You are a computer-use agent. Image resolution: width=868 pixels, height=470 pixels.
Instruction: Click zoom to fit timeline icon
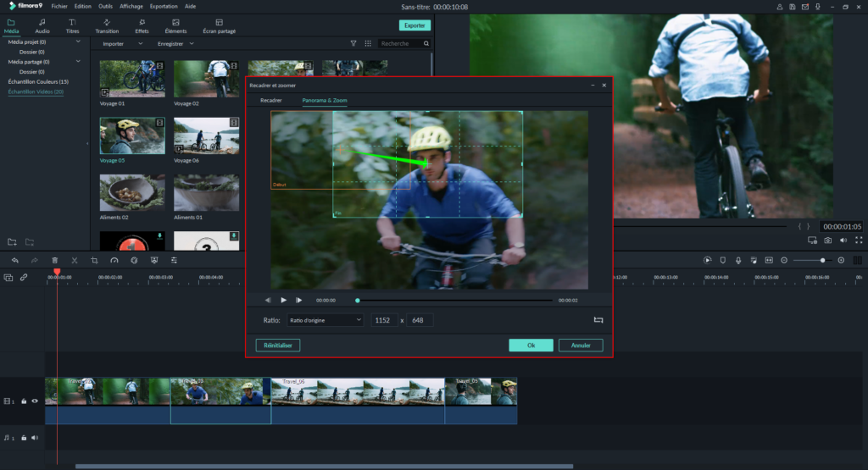pos(769,261)
